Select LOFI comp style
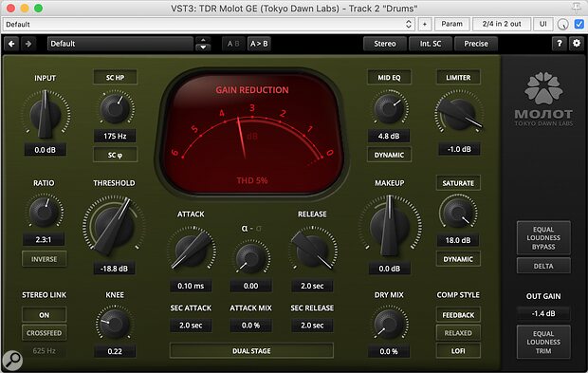 click(458, 351)
